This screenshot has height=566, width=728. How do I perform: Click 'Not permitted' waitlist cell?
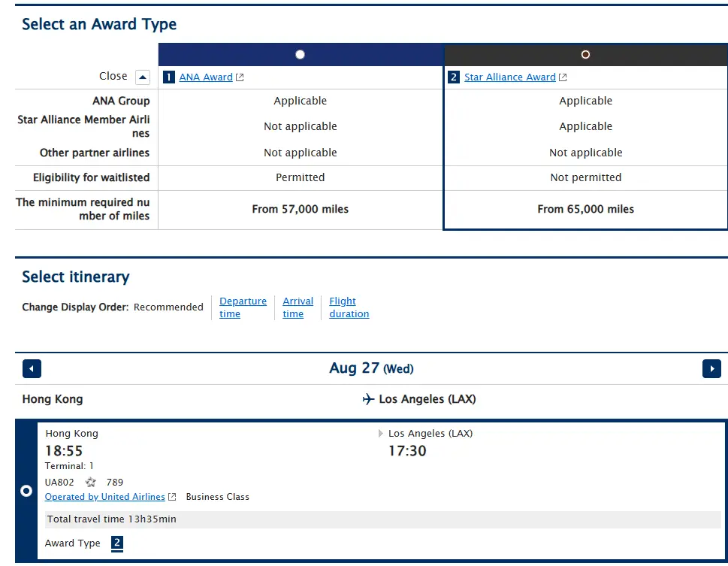585,177
